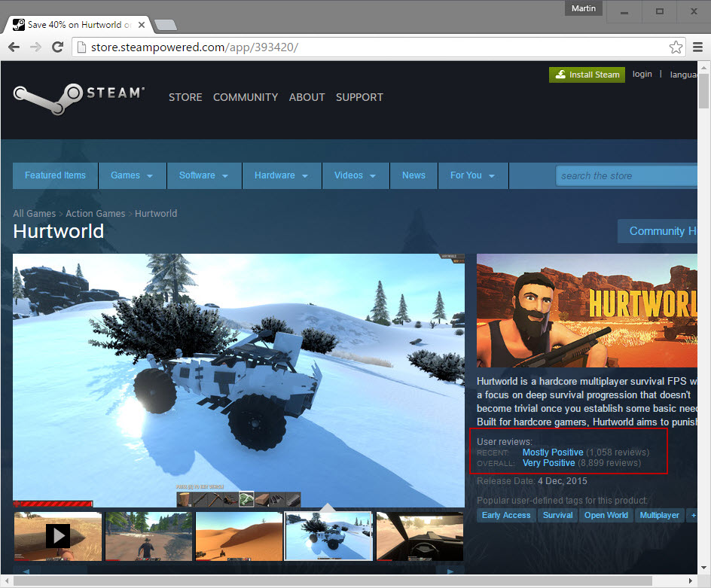Viewport: 711px width, 588px height.
Task: Click horizontal scrollbar right arrow
Action: pos(690,580)
